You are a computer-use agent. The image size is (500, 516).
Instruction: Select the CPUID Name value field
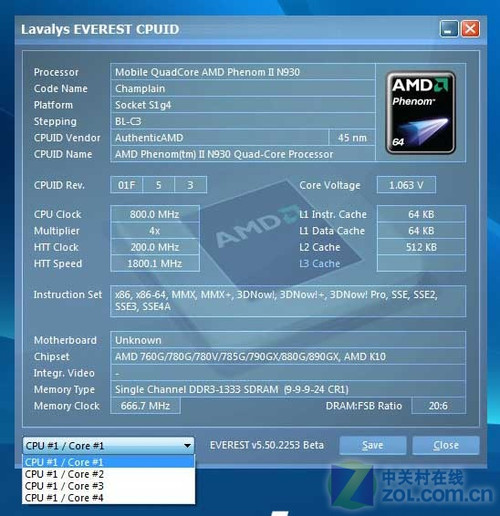(243, 154)
